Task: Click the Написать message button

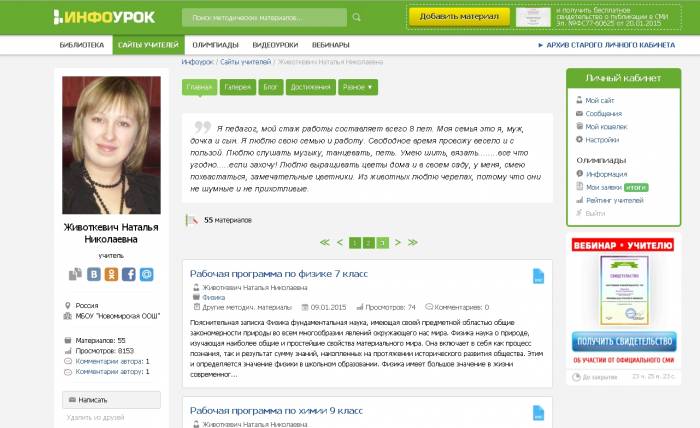Action: coord(111,400)
